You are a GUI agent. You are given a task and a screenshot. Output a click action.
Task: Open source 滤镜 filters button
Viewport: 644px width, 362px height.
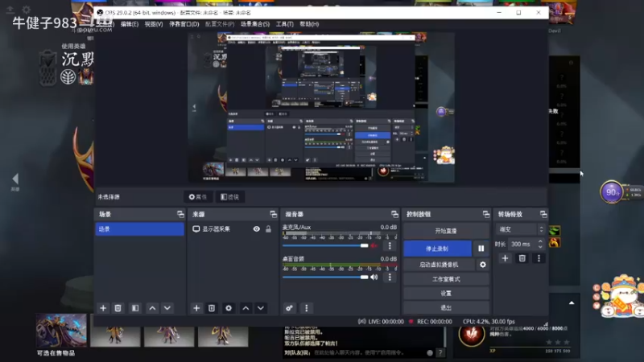point(230,197)
